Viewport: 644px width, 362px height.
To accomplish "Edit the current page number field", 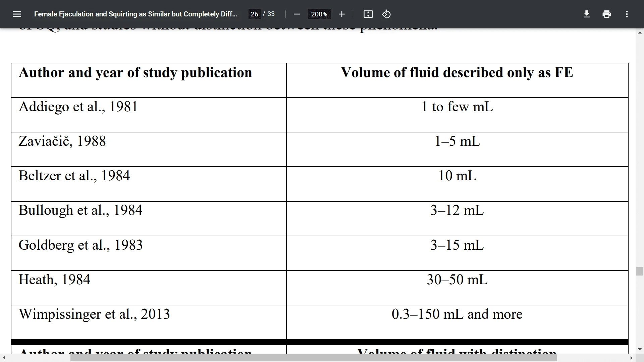I will tap(254, 14).
